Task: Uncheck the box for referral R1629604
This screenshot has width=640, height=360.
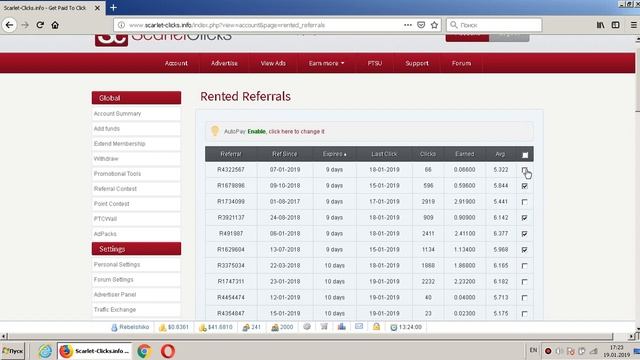Action: tap(524, 249)
